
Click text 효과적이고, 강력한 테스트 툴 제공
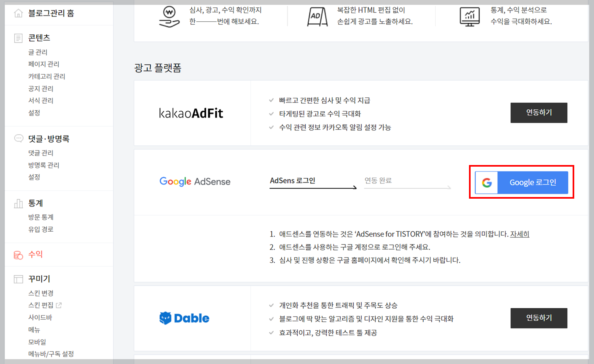pos(328,333)
